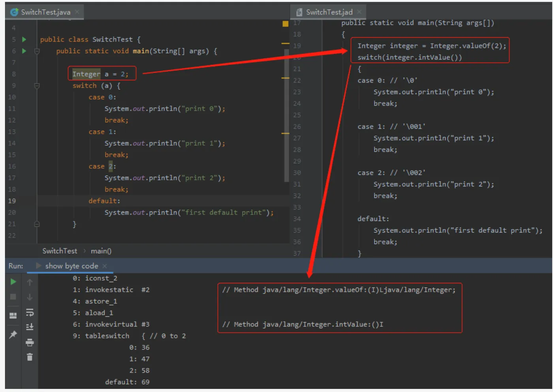The image size is (553, 392).
Task: Click the down-arrow stack trace icon
Action: 30,297
